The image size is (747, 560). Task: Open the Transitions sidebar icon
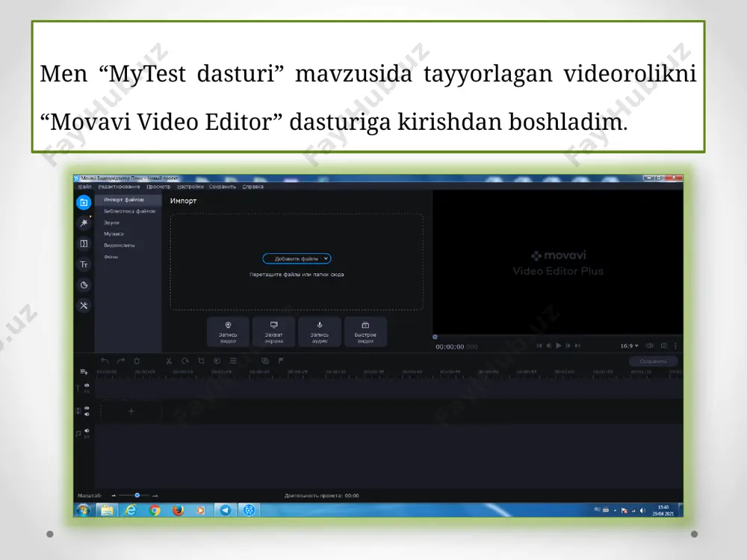click(x=84, y=244)
